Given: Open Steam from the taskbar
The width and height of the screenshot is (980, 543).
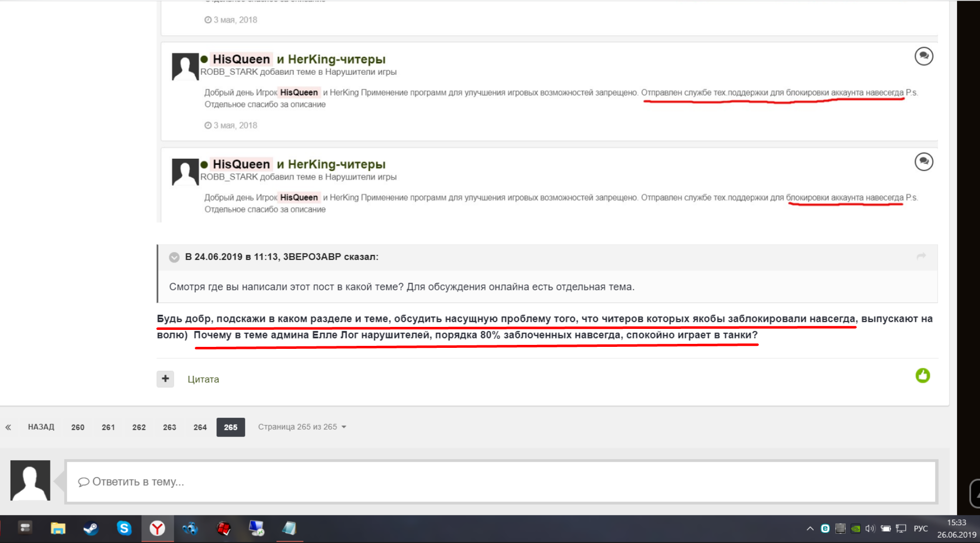Looking at the screenshot, I should click(91, 528).
